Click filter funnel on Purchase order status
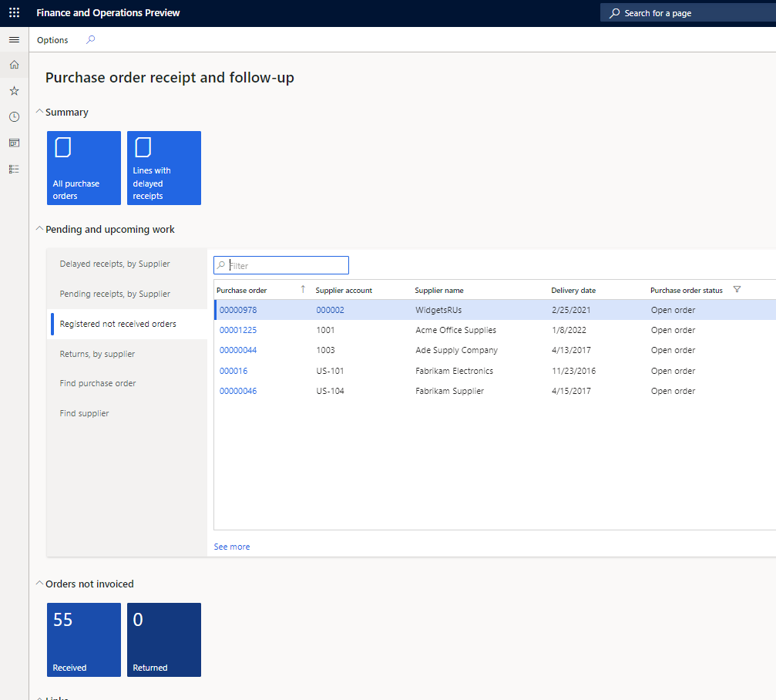 pyautogui.click(x=737, y=290)
